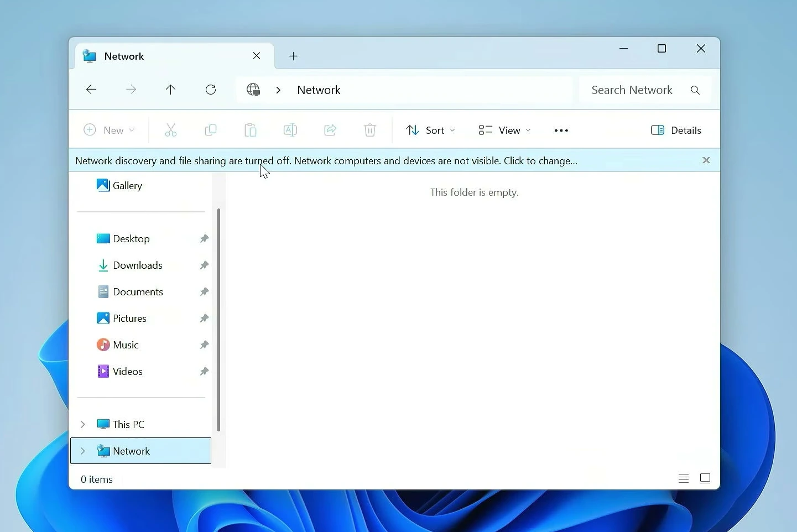The height and width of the screenshot is (532, 797).
Task: Minimize the File Explorer window
Action: (x=624, y=49)
